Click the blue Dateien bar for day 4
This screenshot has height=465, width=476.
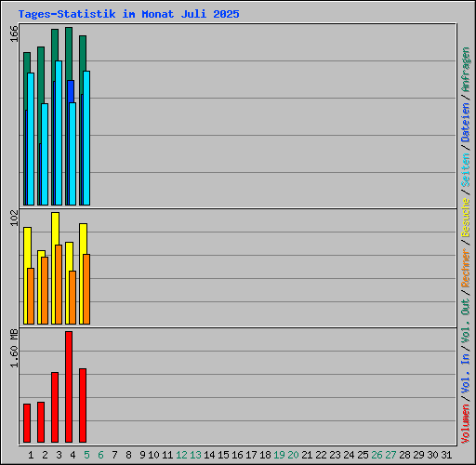click(71, 91)
